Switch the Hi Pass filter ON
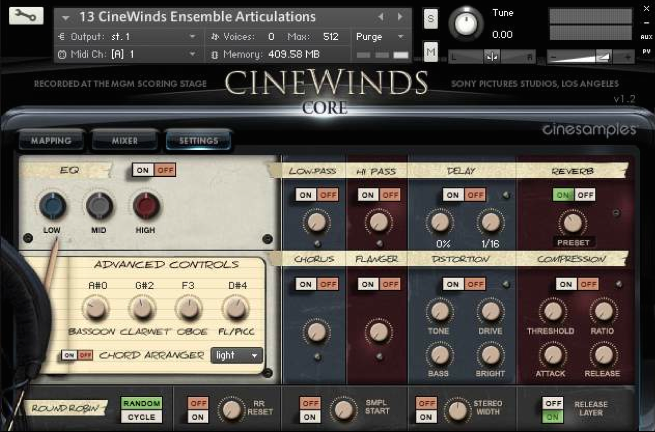The image size is (655, 432). 368,195
